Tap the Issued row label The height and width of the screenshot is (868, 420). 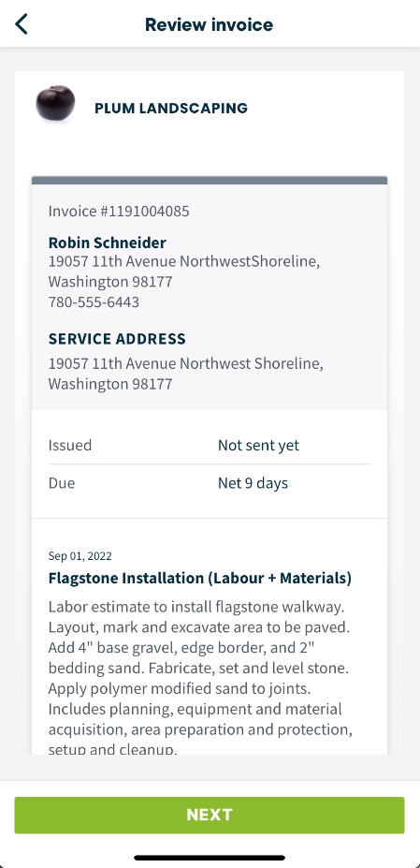click(70, 445)
